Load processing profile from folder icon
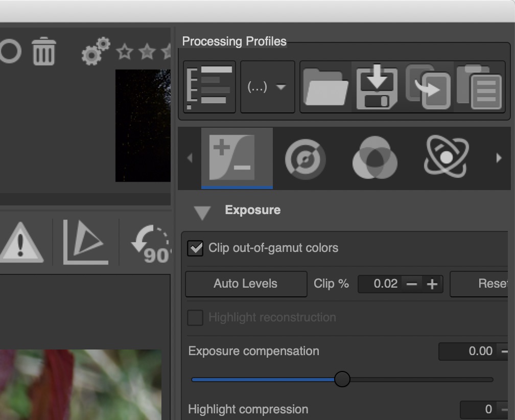This screenshot has width=515, height=420. pyautogui.click(x=325, y=87)
